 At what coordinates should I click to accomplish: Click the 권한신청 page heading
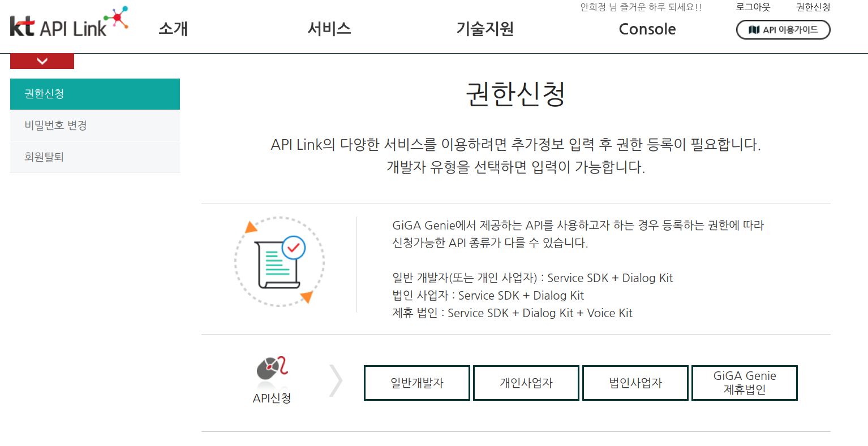tap(515, 94)
